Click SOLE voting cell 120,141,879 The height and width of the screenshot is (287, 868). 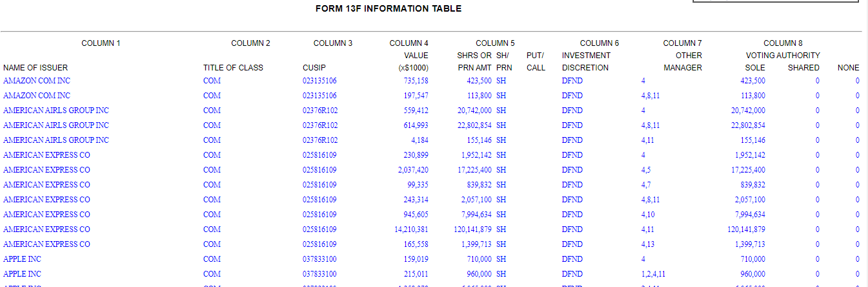[745, 229]
